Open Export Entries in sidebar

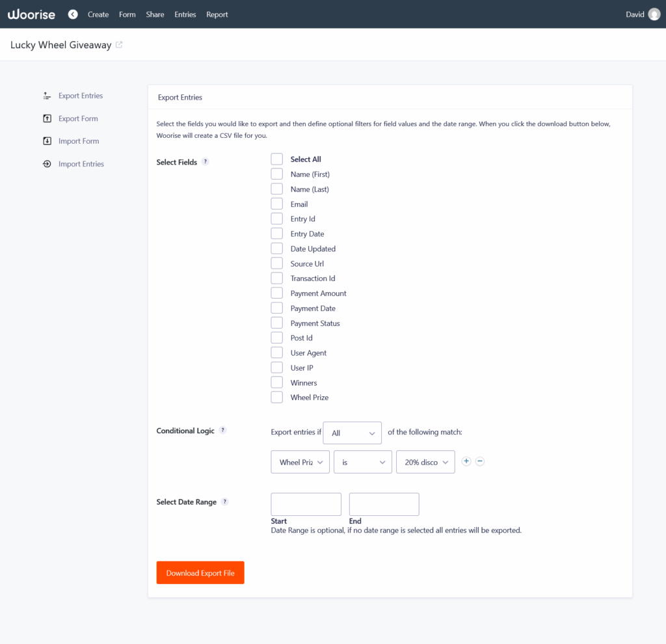(81, 96)
